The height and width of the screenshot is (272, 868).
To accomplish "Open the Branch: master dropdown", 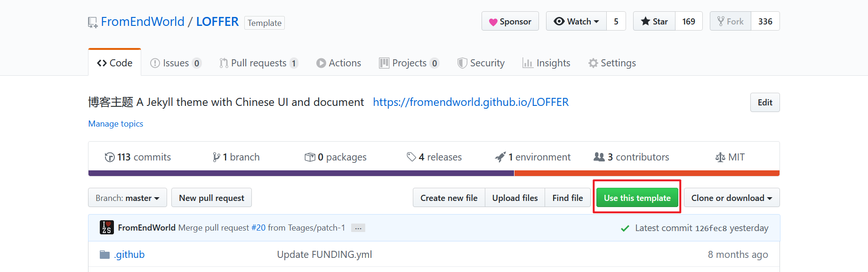I will [x=128, y=198].
